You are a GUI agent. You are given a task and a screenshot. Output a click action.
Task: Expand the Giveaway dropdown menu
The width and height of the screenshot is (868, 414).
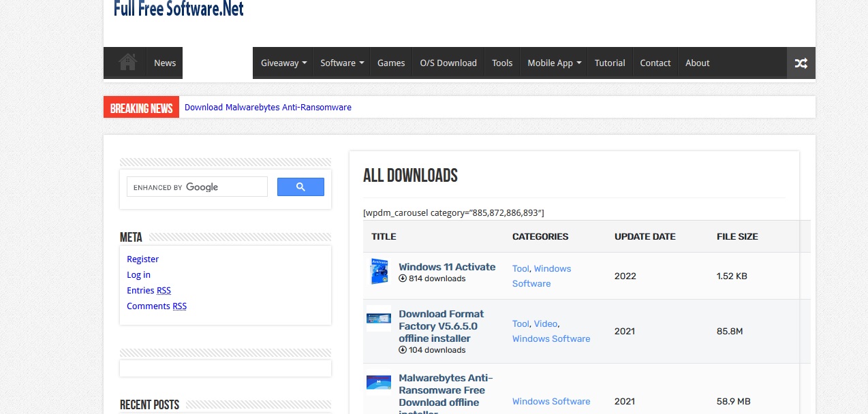(283, 63)
